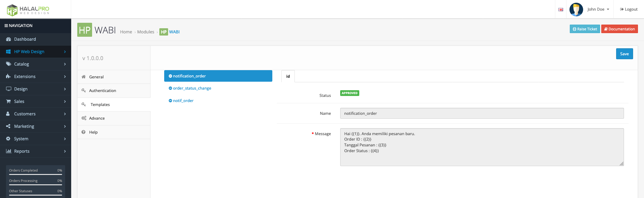Click the blue Save button

(624, 54)
